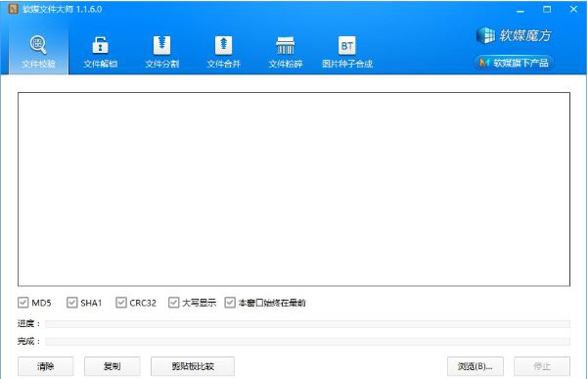The width and height of the screenshot is (588, 379).
Task: Open the 文件解锁 file unlock tool
Action: coord(100,52)
